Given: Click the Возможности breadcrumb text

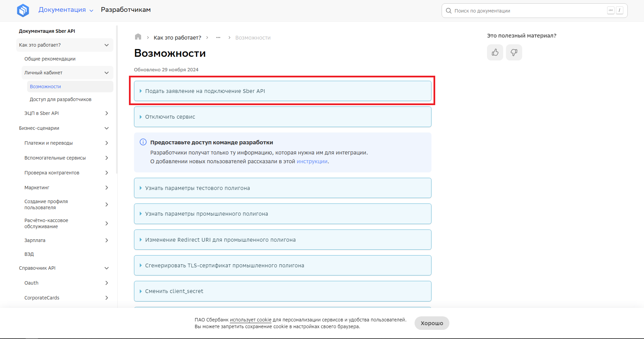Looking at the screenshot, I should 253,38.
